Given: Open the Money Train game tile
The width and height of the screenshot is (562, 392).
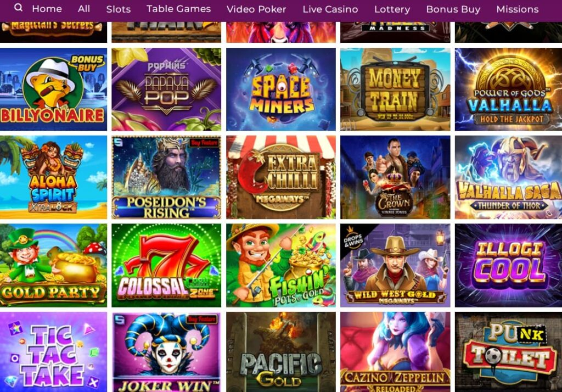Looking at the screenshot, I should (395, 89).
